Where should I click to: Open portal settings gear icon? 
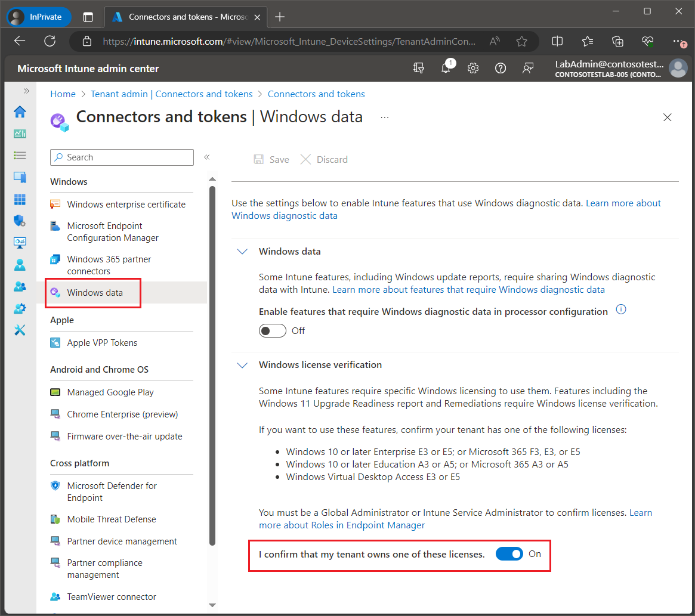pyautogui.click(x=473, y=68)
